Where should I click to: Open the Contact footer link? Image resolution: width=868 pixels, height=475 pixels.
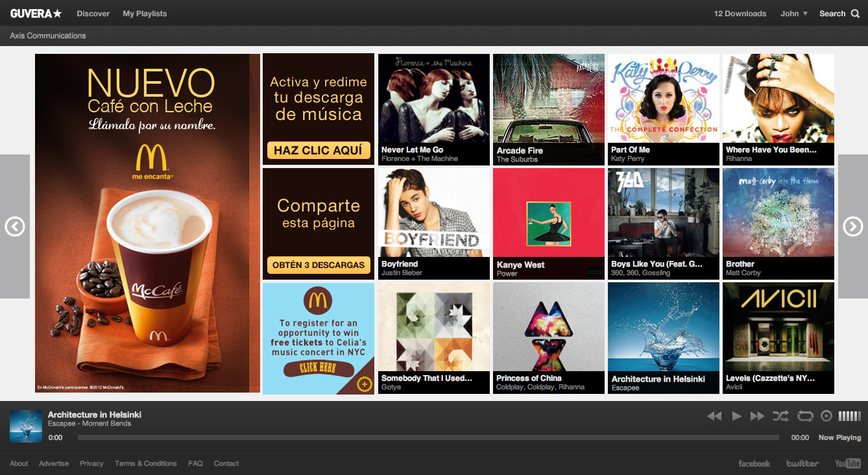tap(226, 463)
